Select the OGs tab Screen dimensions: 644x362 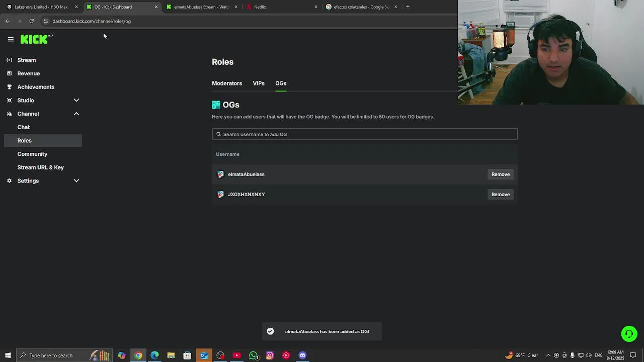tap(281, 83)
